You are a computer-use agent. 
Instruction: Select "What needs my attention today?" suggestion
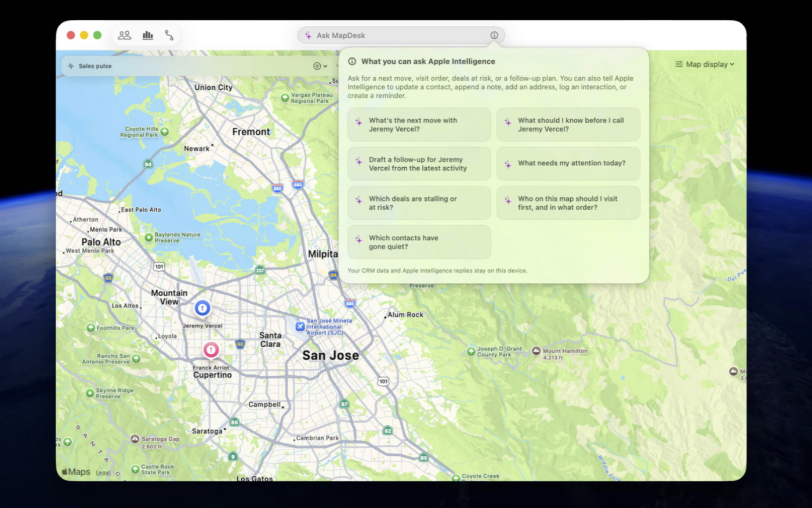point(568,164)
